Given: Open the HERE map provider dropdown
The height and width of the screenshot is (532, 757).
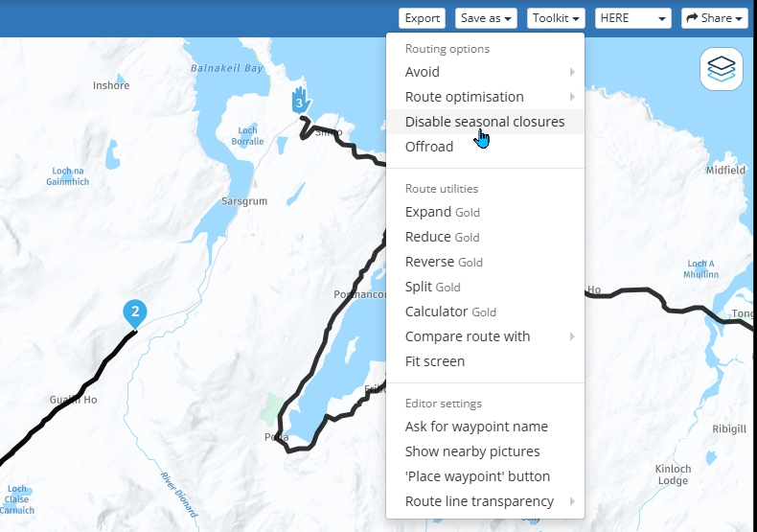Looking at the screenshot, I should [x=633, y=18].
